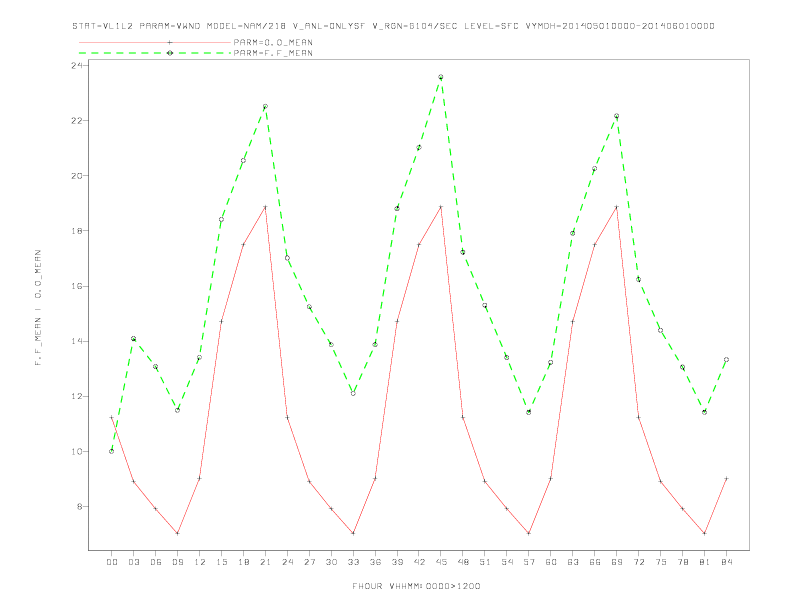The image size is (792, 612).
Task: Click y-axis tick label 8
Action: click(80, 506)
